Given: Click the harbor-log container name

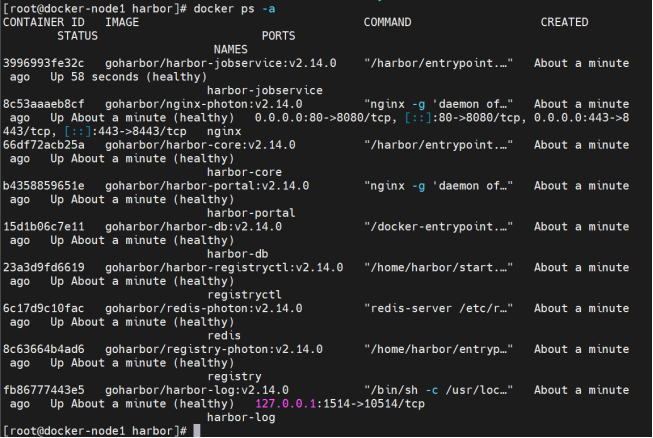Looking at the screenshot, I should click(x=241, y=418).
